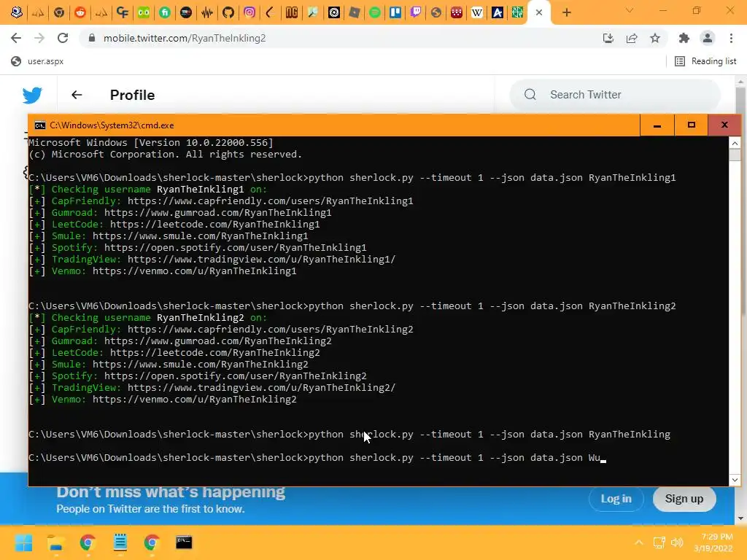Switch to the Duolingo browser tab
747x560 pixels.
[x=144, y=12]
